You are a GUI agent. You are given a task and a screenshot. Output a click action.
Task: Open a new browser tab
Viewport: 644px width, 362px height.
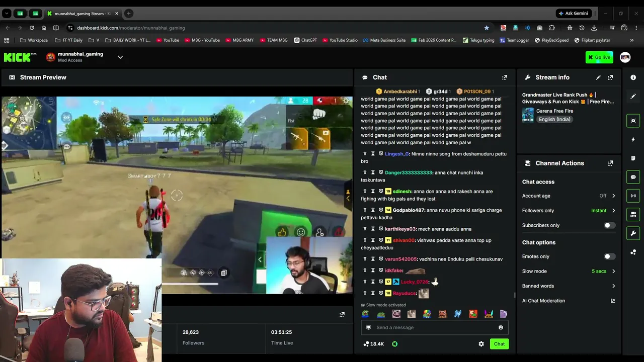(128, 14)
